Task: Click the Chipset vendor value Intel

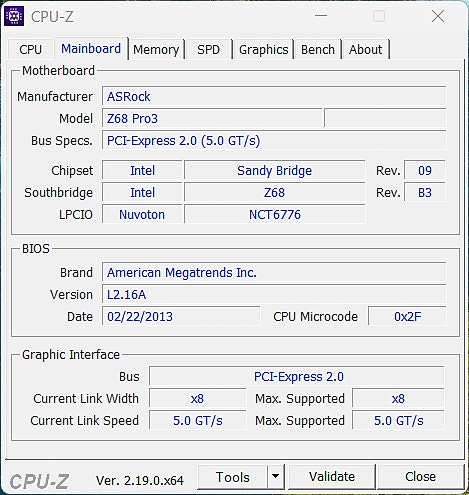Action: [142, 170]
